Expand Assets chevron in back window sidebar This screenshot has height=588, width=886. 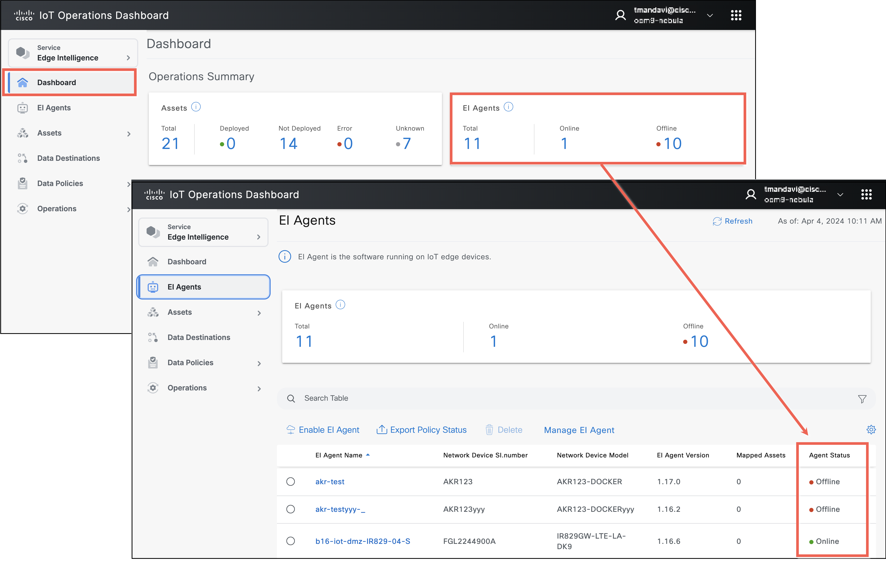click(x=128, y=134)
